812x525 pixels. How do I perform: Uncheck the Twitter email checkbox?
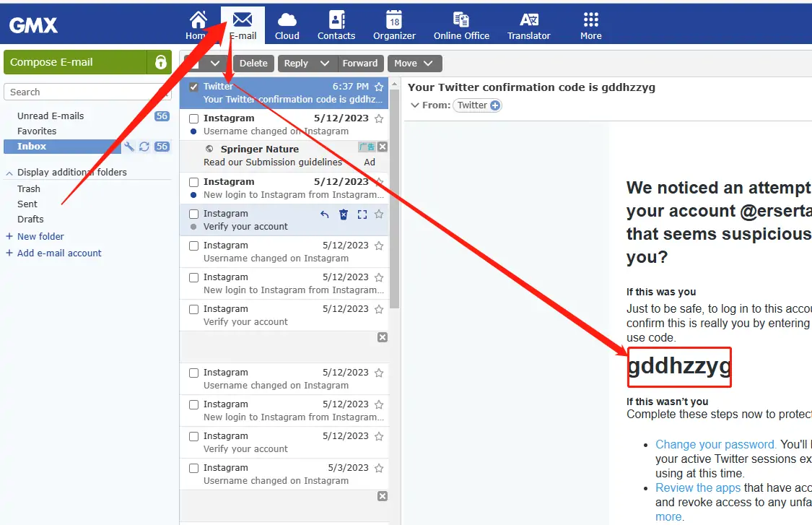pyautogui.click(x=193, y=87)
